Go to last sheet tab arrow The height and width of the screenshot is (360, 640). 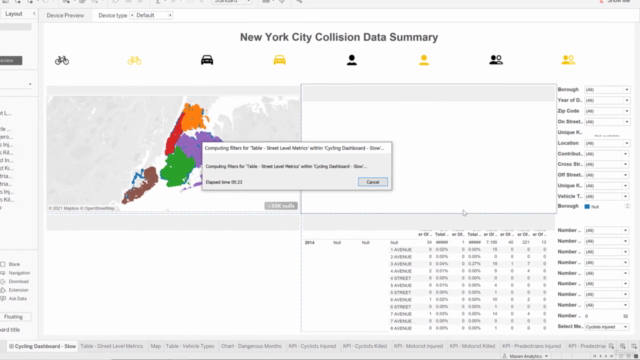pyautogui.click(x=612, y=356)
